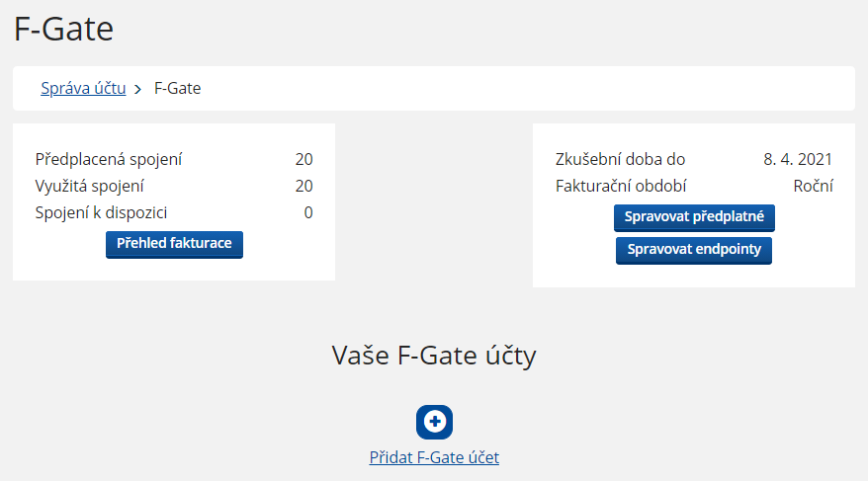Click the F-Gate page title
This screenshot has height=481, width=868.
(63, 29)
